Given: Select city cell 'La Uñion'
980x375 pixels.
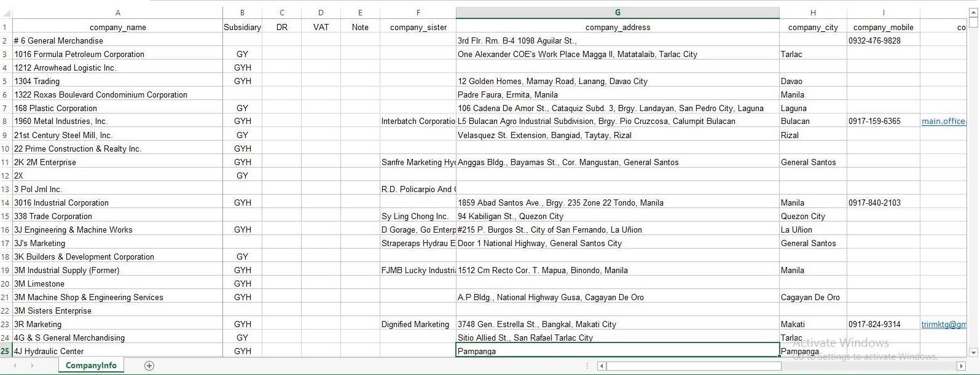Looking at the screenshot, I should click(813, 230).
